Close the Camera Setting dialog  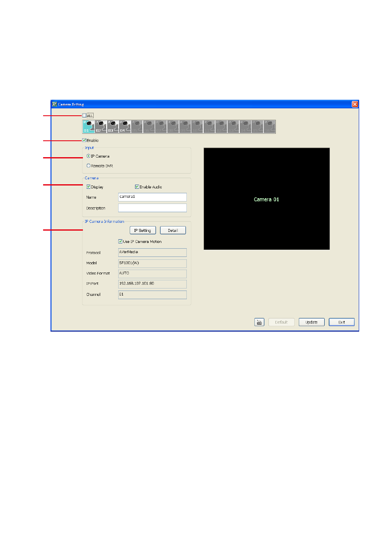[355, 104]
